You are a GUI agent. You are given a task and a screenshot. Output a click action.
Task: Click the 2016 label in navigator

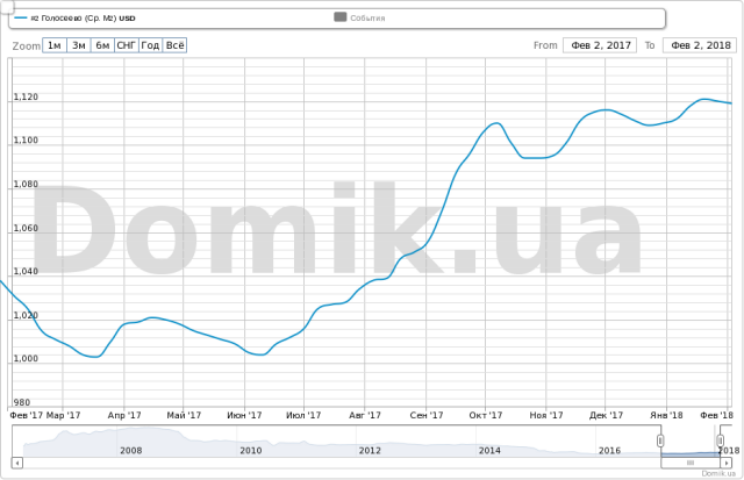point(609,450)
